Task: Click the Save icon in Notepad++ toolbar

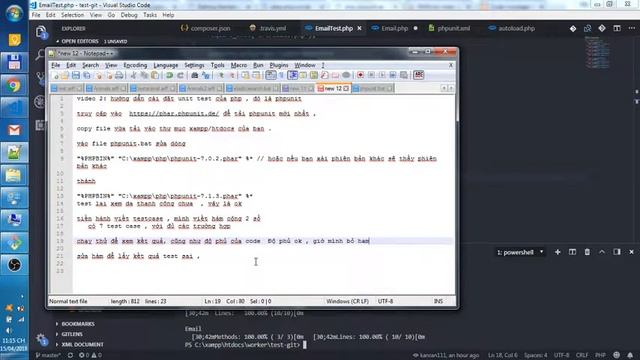Action: [x=76, y=76]
